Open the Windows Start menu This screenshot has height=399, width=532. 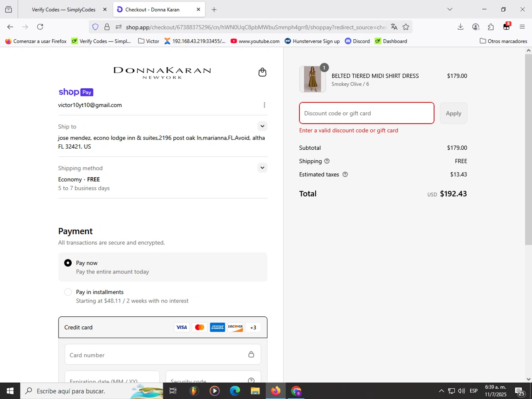10,391
